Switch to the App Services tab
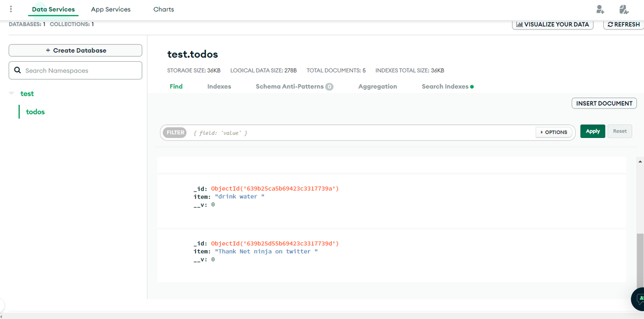The width and height of the screenshot is (644, 319). pos(111,9)
